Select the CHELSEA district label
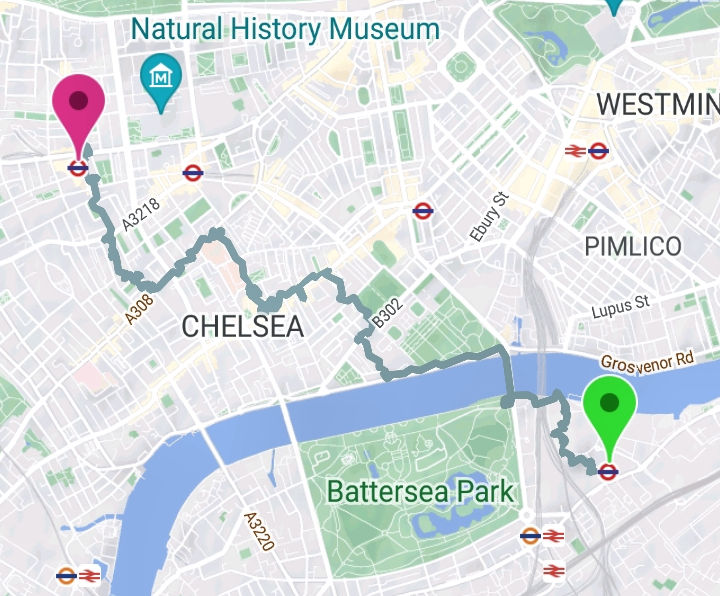This screenshot has width=720, height=596. (243, 326)
